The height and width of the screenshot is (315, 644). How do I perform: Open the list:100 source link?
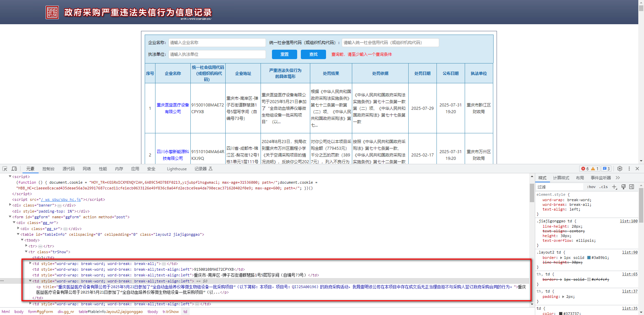tap(629, 221)
